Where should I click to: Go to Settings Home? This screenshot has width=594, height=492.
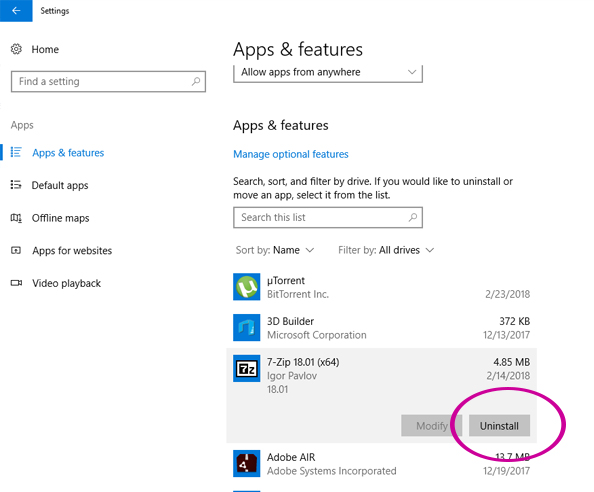pos(45,49)
